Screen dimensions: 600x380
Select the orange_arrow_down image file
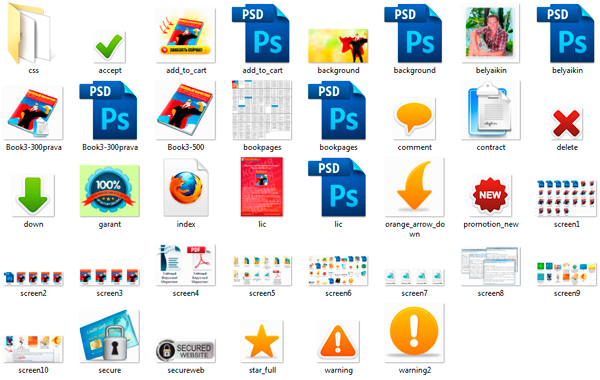(x=414, y=187)
